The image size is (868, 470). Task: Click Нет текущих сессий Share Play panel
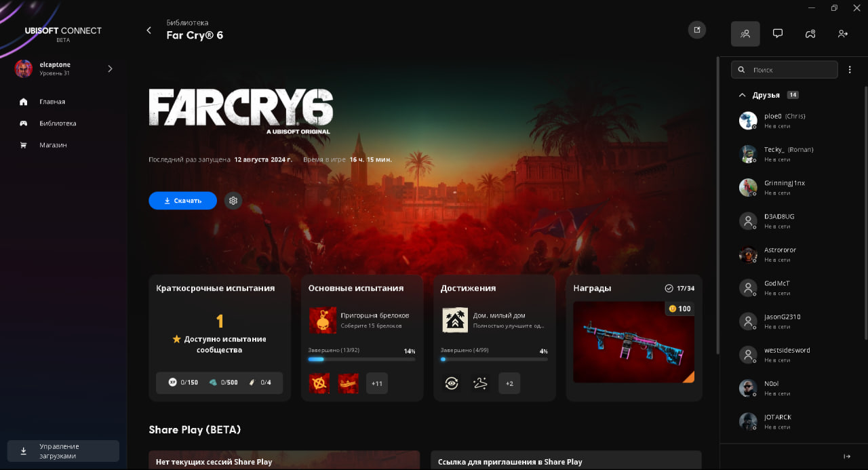285,461
